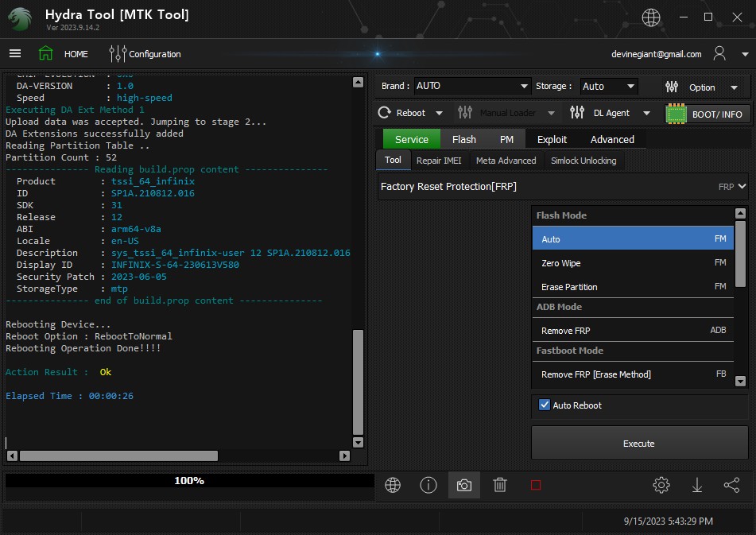The image size is (756, 535).
Task: Click the flash mode list scroll down arrow
Action: pyautogui.click(x=741, y=381)
